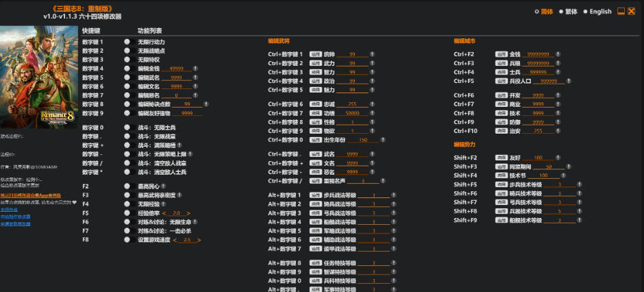Click the 编辑友好借物 value field
The image size is (644, 292).
pos(187,113)
